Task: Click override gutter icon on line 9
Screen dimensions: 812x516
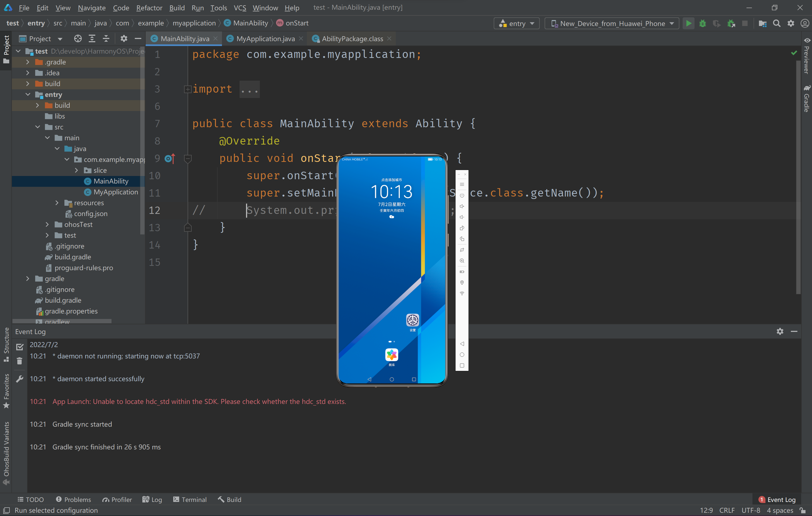Action: pyautogui.click(x=170, y=159)
